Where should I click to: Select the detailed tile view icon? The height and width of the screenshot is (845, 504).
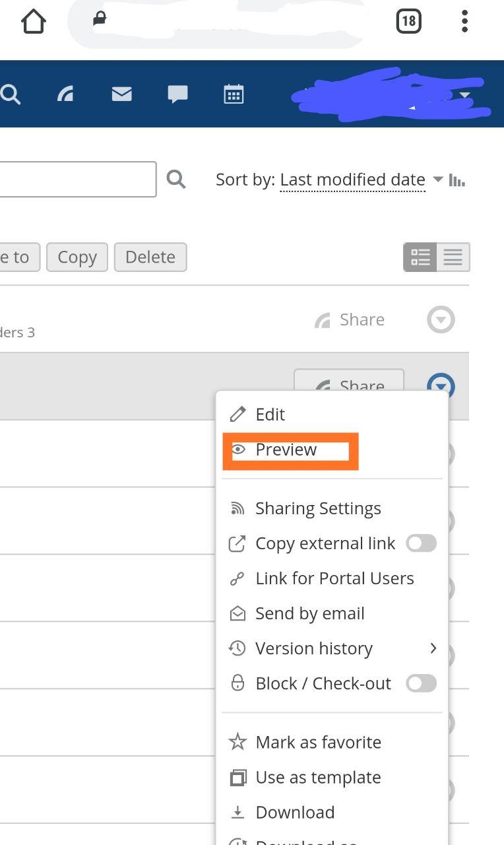coord(420,257)
